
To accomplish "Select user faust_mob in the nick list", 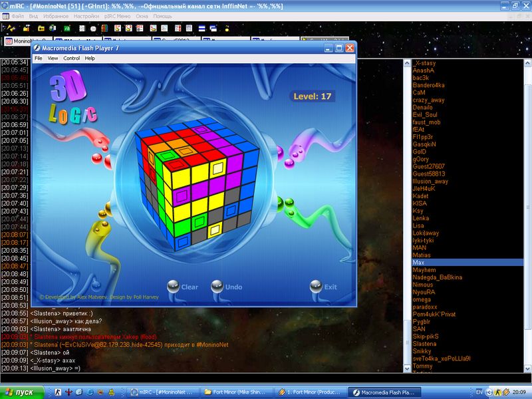I will (426, 122).
